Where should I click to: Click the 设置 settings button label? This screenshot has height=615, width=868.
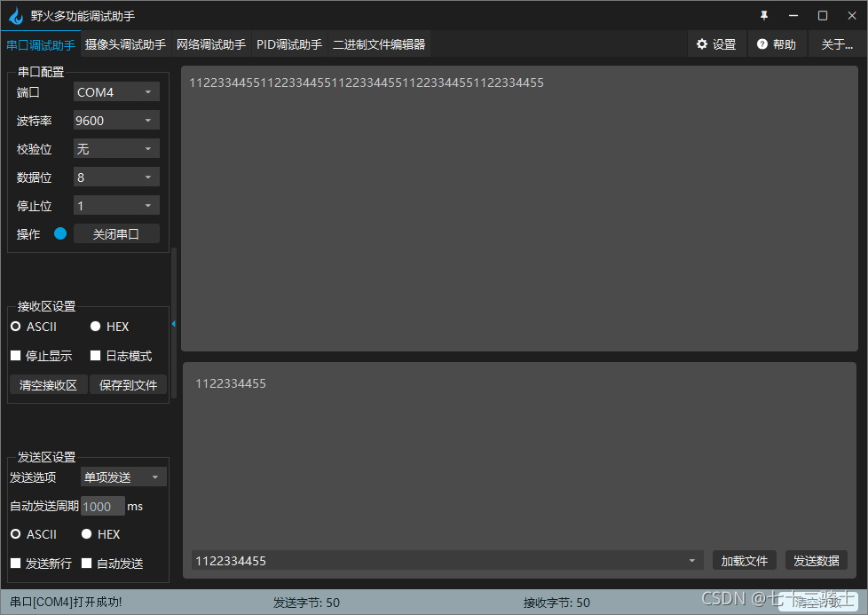point(724,44)
